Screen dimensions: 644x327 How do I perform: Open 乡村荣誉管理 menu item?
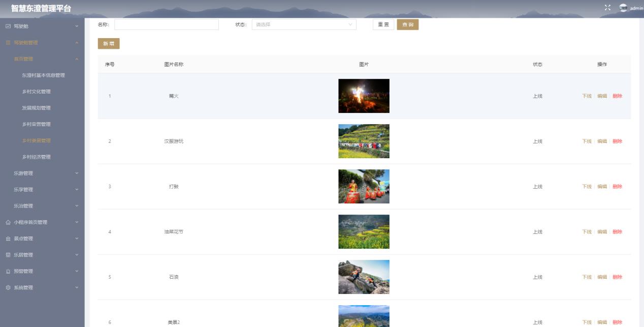point(36,124)
